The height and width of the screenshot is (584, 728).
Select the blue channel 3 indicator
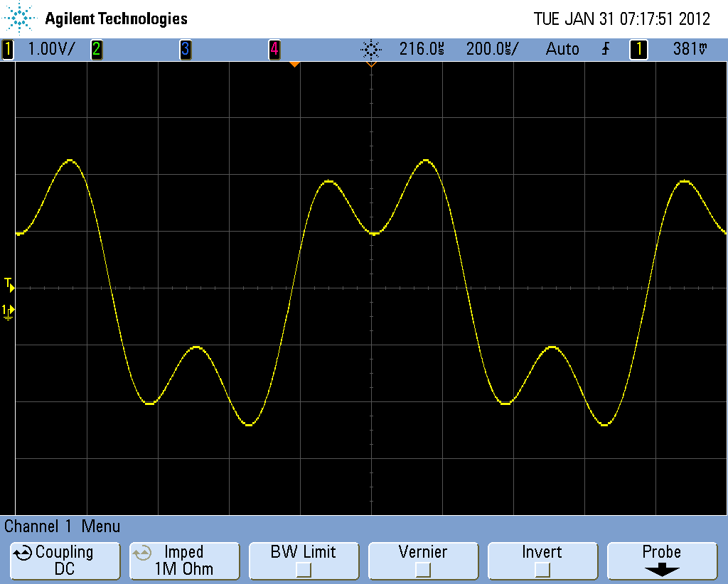(x=185, y=50)
